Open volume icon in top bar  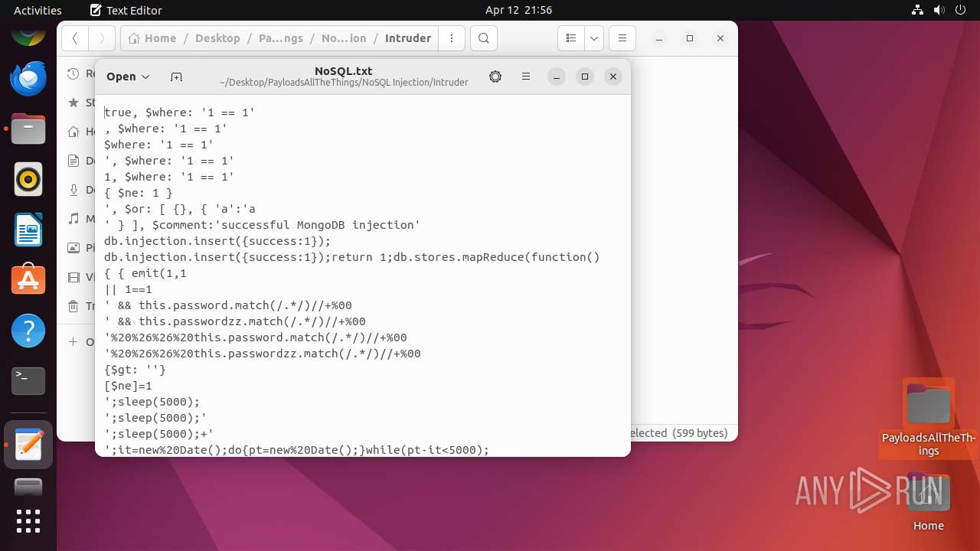tap(939, 10)
